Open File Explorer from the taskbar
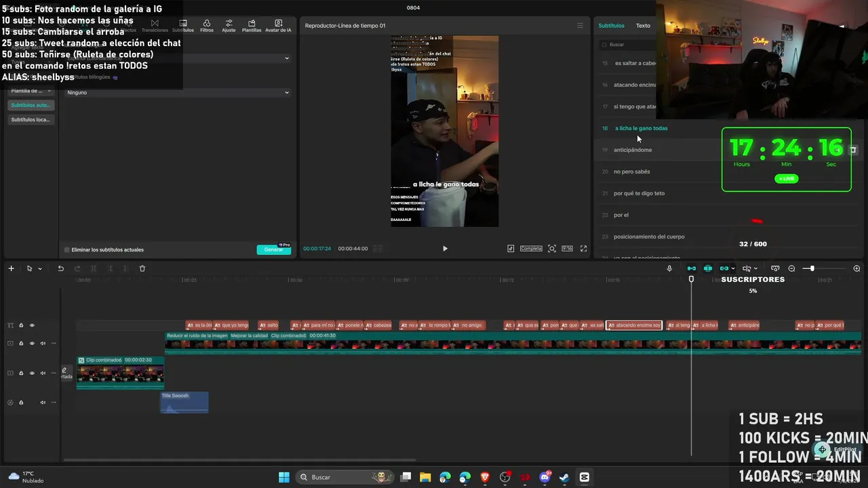The width and height of the screenshot is (868, 488). [x=425, y=477]
